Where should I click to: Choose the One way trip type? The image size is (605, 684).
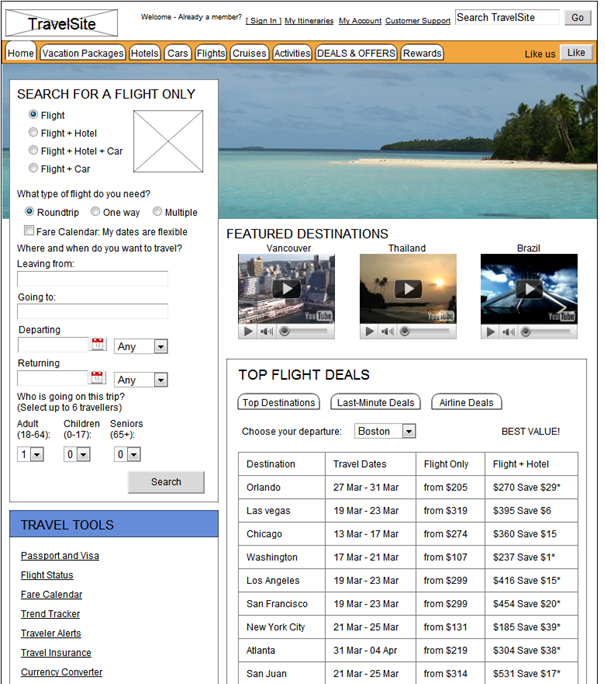click(x=96, y=212)
